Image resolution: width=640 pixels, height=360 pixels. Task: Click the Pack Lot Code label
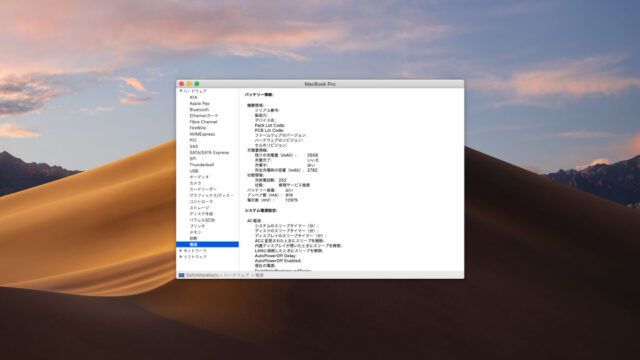point(270,125)
